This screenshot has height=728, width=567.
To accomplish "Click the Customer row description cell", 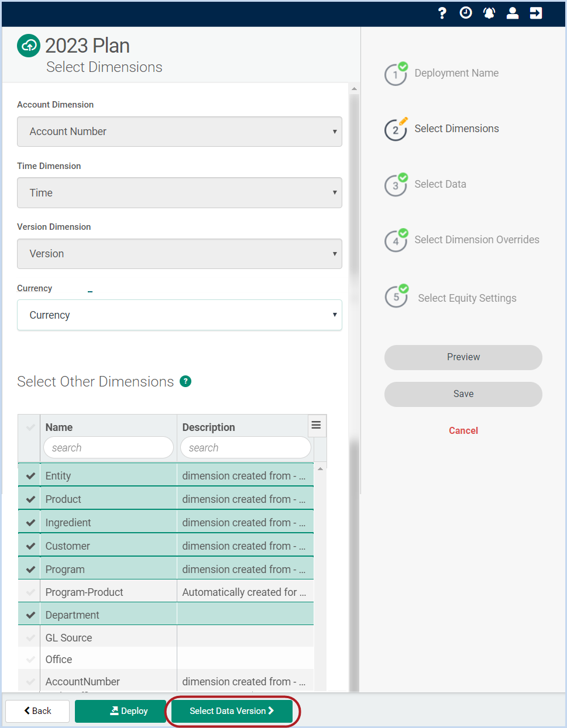I will click(245, 546).
